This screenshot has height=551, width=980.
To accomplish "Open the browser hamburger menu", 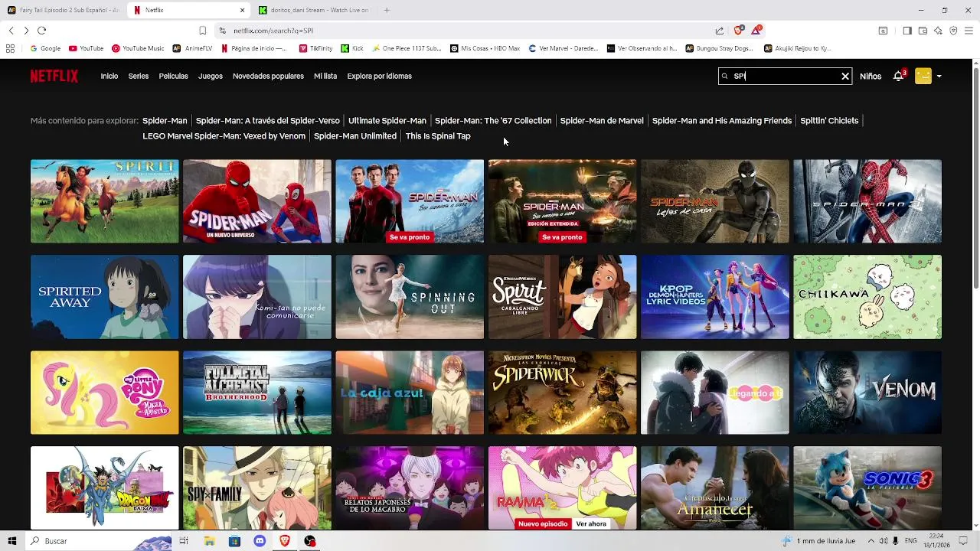I will coord(969,31).
